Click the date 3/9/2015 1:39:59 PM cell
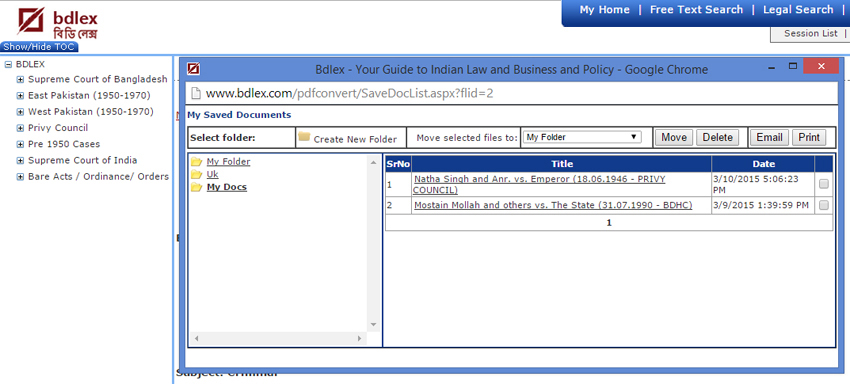Viewport: 850px width, 384px height. point(763,205)
